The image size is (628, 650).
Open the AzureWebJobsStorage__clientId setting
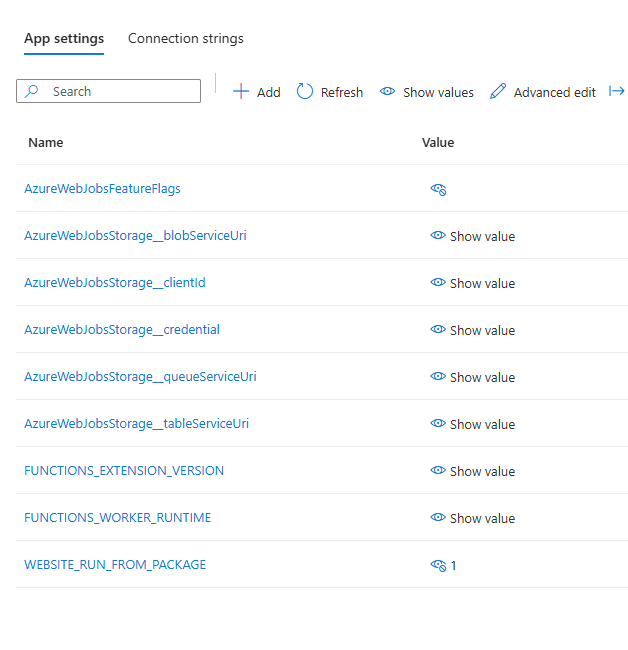(115, 283)
